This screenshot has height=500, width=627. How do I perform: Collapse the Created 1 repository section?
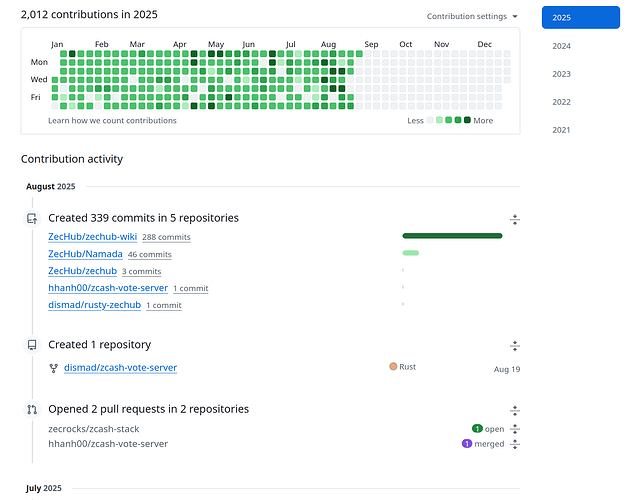pyautogui.click(x=515, y=345)
